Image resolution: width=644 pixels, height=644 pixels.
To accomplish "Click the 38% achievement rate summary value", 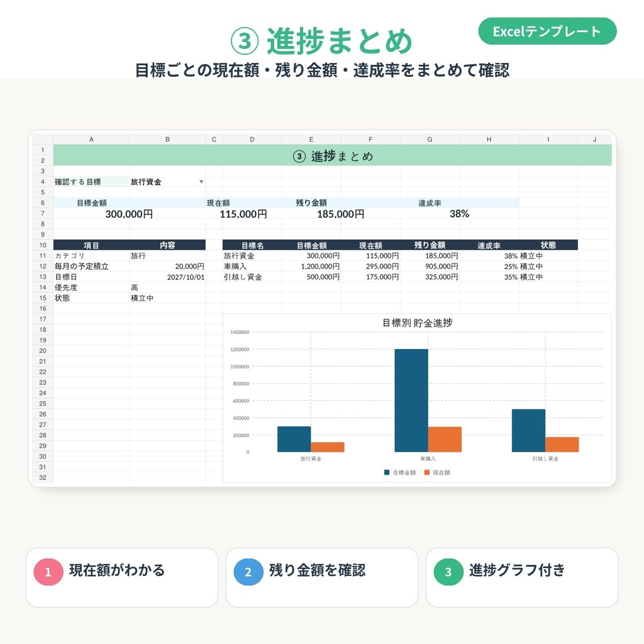I will pos(459,214).
